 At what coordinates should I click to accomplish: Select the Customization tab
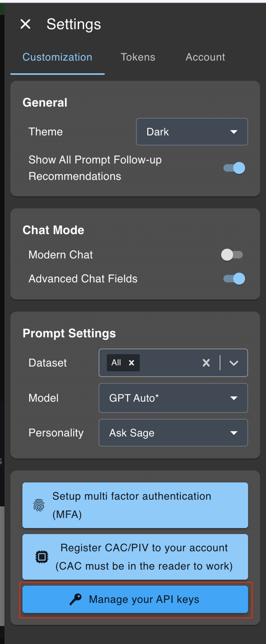pyautogui.click(x=57, y=57)
